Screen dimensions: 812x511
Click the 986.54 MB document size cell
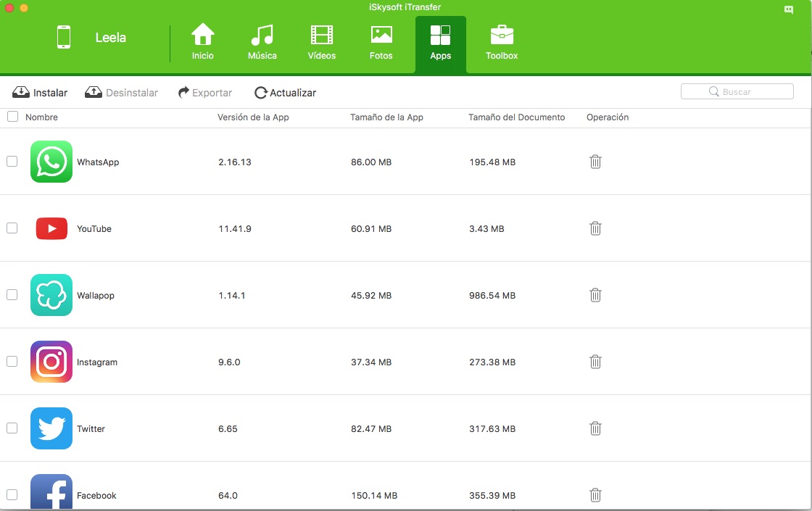tap(492, 296)
